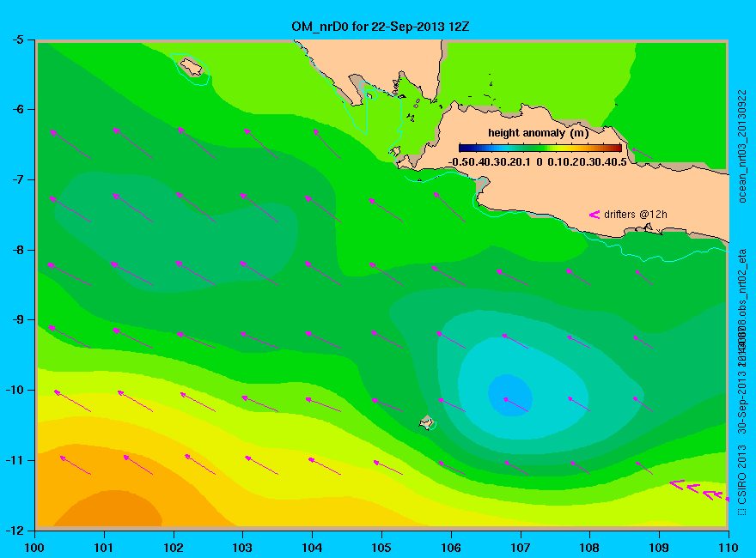Click the small island near 105.7E 10.5S

click(426, 422)
